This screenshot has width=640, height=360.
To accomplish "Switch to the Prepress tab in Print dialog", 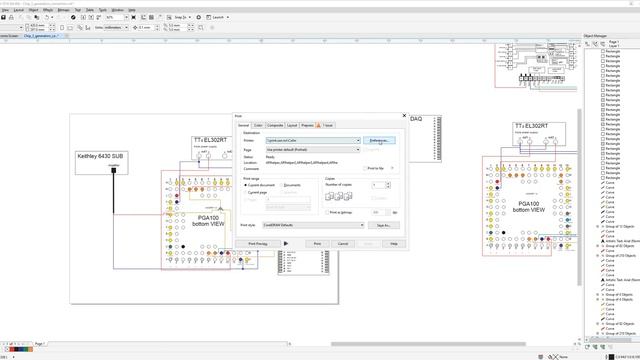I will (307, 125).
